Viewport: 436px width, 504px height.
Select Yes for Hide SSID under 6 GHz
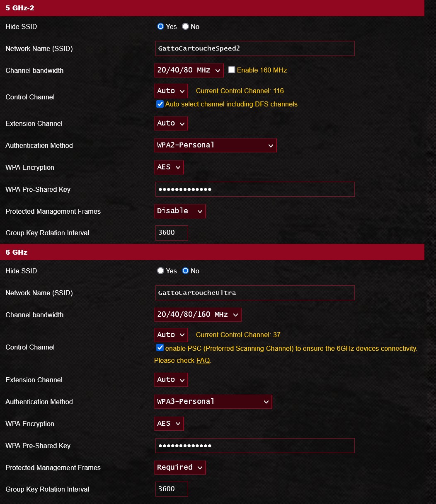tap(161, 271)
